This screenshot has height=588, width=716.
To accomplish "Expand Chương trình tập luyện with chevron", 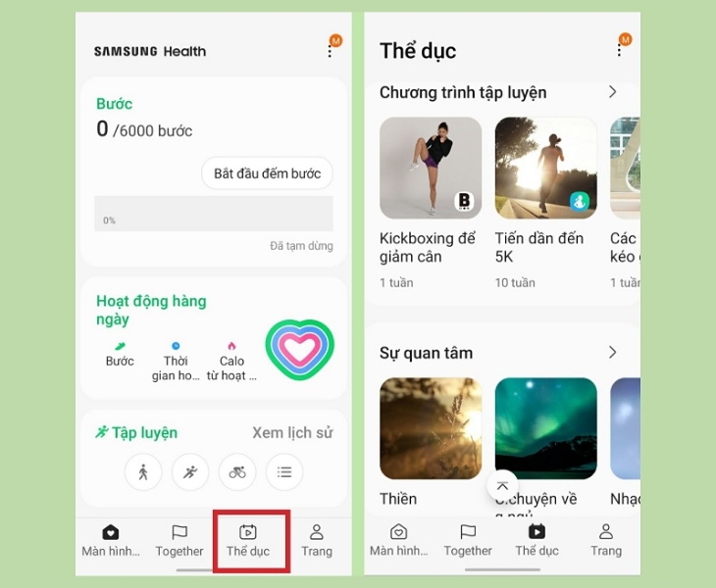I will [x=613, y=92].
